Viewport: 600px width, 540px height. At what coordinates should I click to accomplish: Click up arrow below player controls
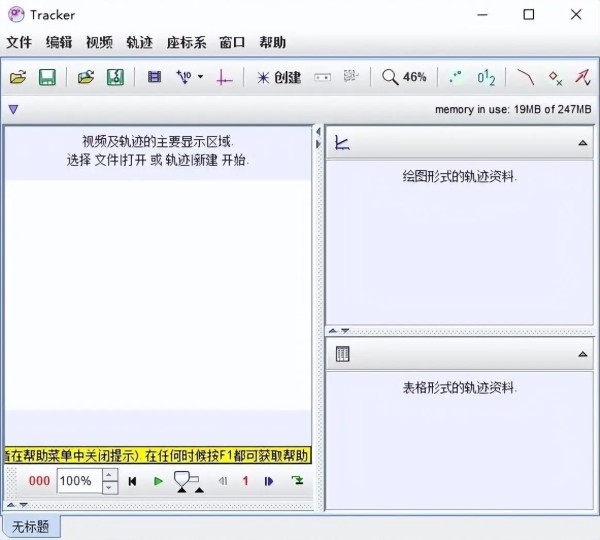11,505
